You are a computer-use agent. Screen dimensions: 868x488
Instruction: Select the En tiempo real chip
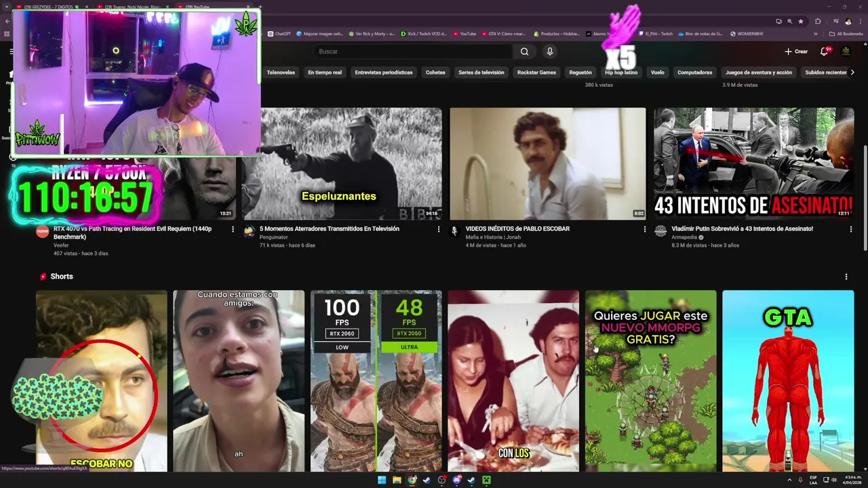coord(325,73)
